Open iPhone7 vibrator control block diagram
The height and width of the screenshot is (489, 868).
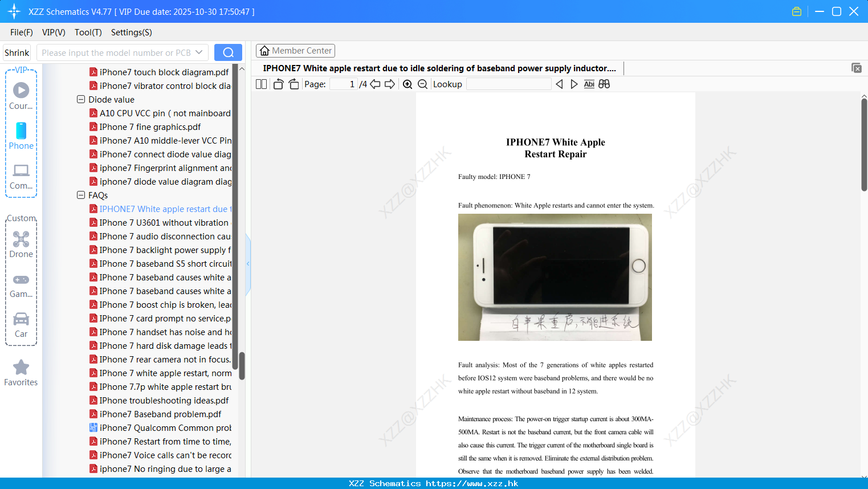[x=160, y=85]
